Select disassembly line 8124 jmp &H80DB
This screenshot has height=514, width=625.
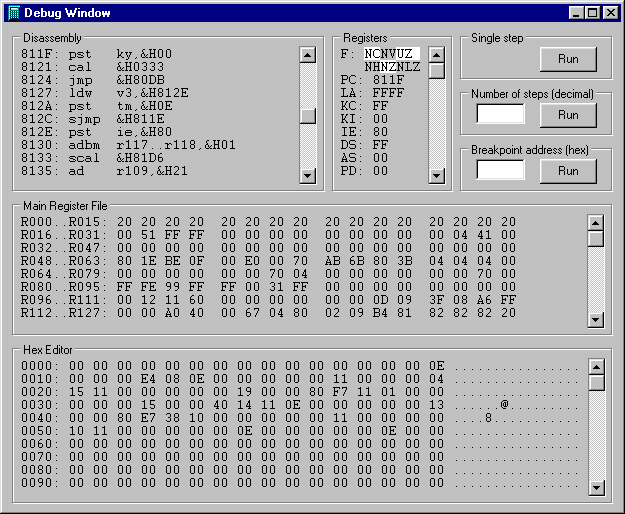click(x=93, y=80)
